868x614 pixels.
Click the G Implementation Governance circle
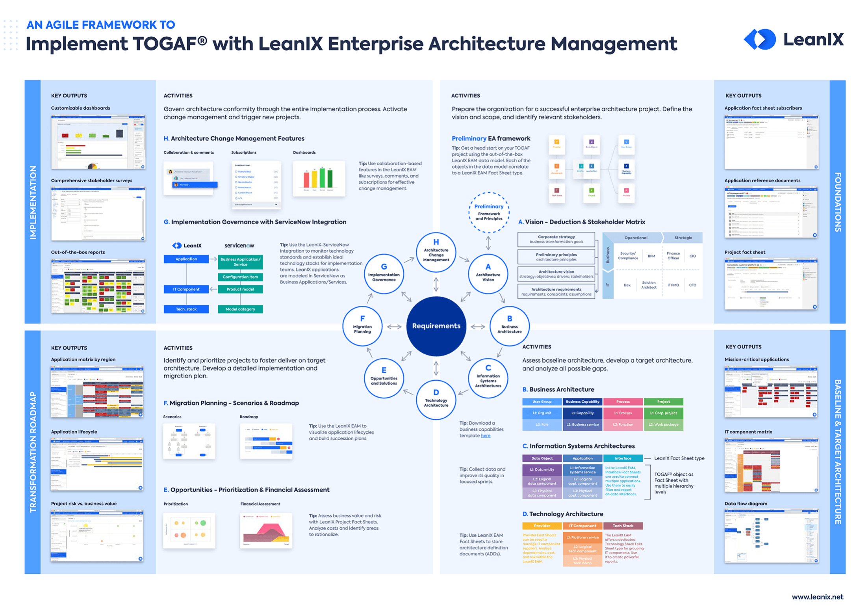(x=384, y=274)
